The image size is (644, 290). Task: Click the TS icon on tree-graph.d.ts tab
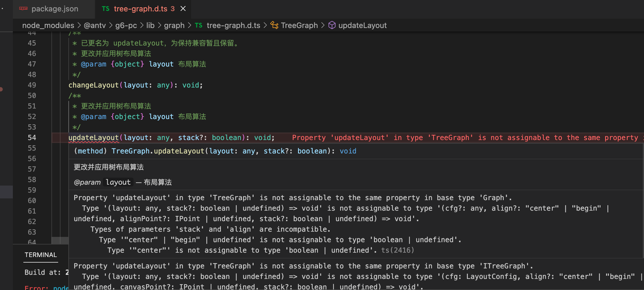click(105, 9)
